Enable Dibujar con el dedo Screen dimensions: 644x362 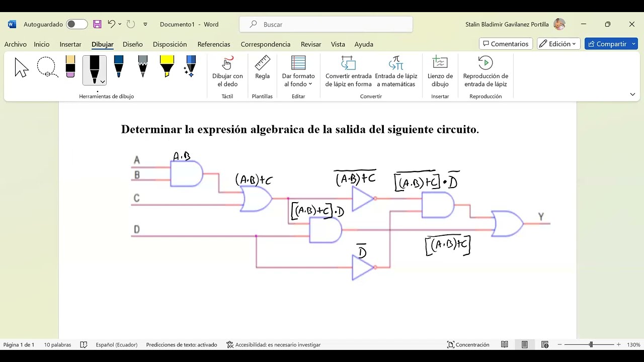pos(227,72)
